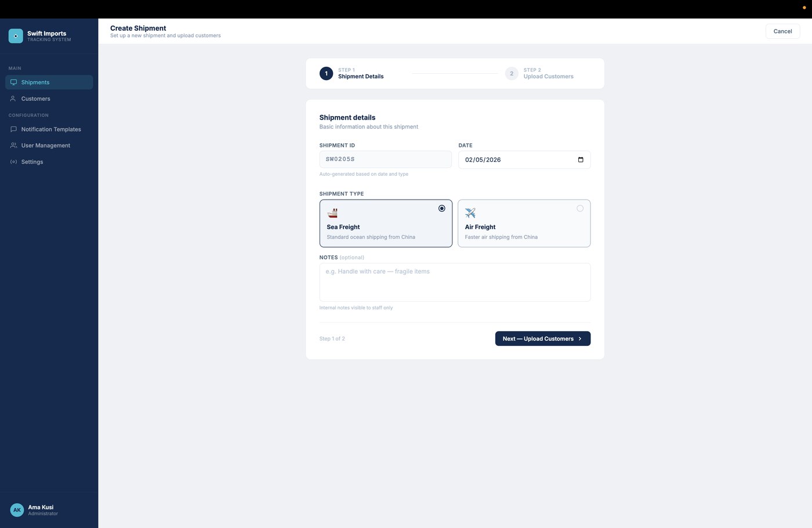812x528 pixels.
Task: Click the arrow chevron on Next button
Action: point(580,339)
